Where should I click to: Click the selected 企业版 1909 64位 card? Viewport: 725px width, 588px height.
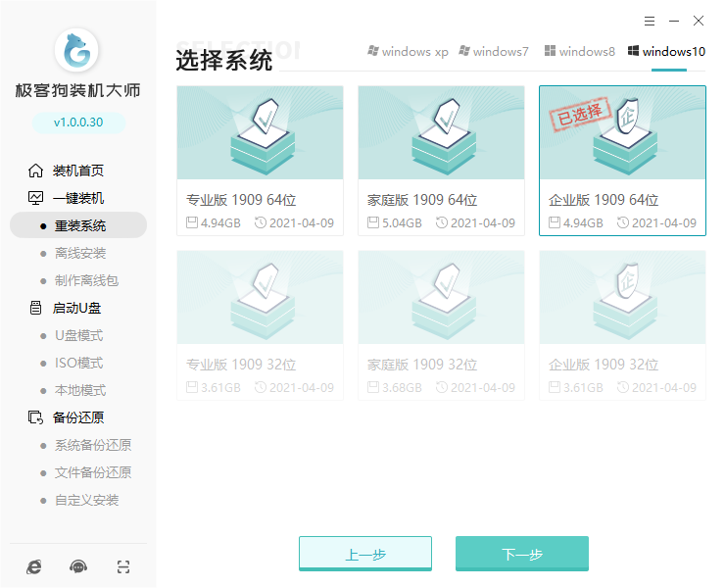tap(622, 161)
